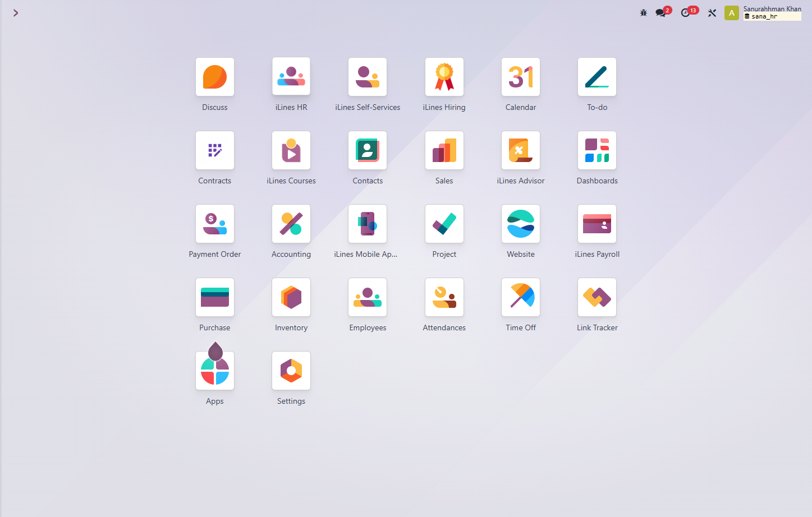This screenshot has height=517, width=812.
Task: Open the iLines Payroll app
Action: (597, 224)
